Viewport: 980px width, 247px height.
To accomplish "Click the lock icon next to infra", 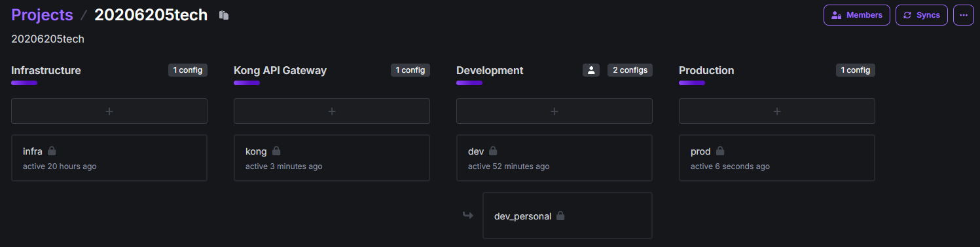I will [x=52, y=151].
